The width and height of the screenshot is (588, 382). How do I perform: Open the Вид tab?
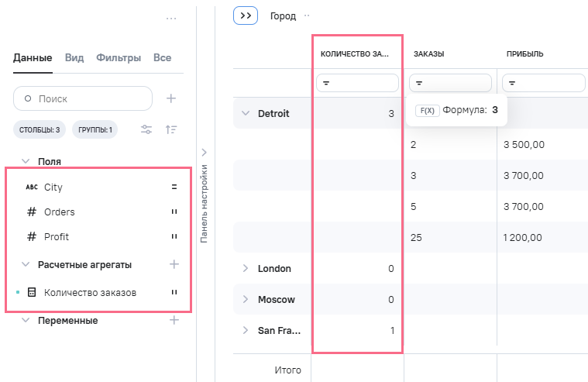pos(74,57)
